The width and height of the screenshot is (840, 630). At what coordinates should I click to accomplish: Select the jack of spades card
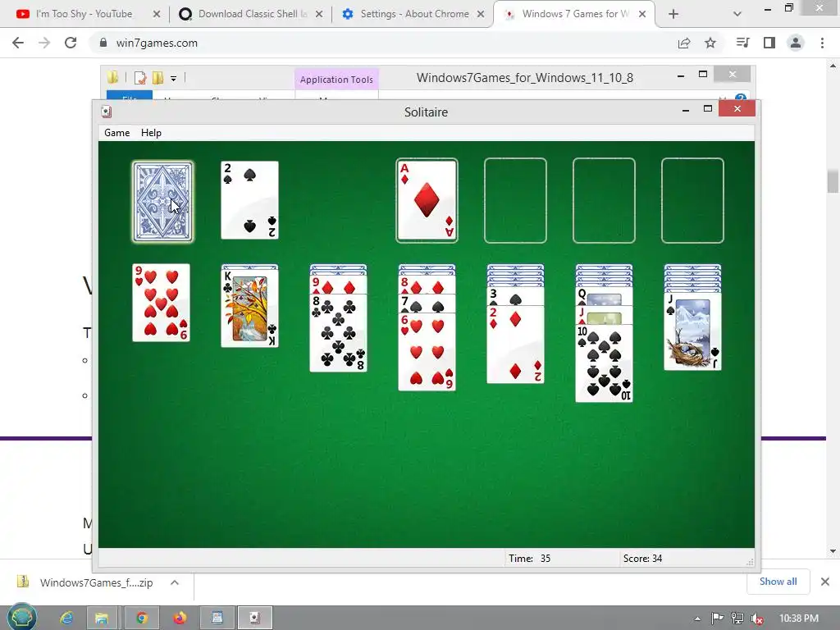point(692,331)
